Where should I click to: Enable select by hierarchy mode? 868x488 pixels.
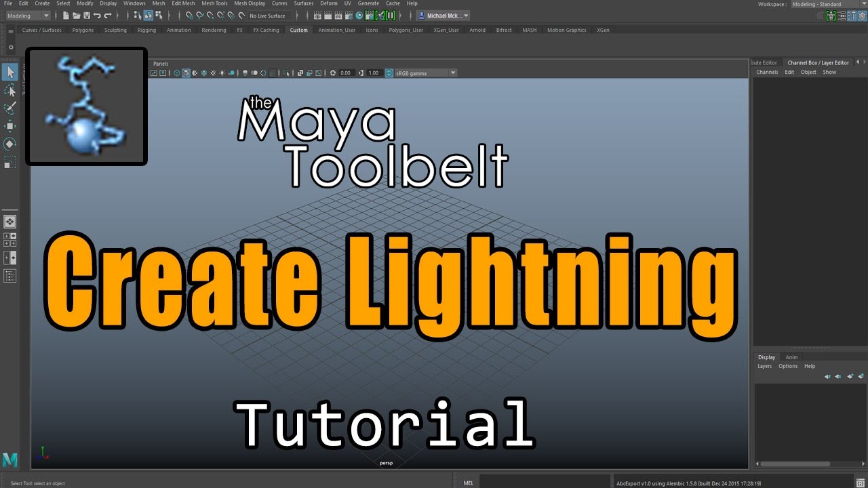pos(137,15)
